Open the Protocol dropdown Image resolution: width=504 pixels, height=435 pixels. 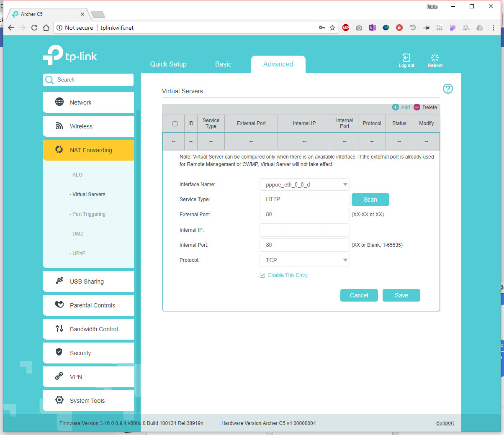(x=304, y=260)
